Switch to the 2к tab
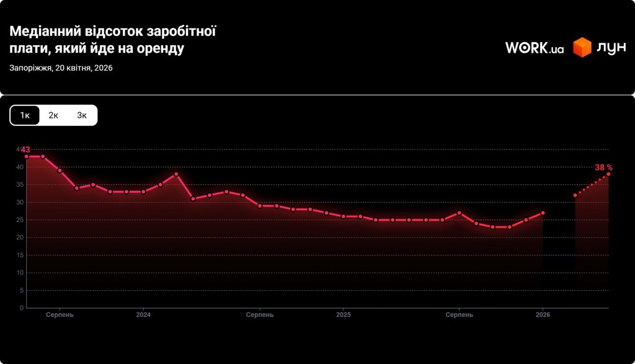 (53, 115)
